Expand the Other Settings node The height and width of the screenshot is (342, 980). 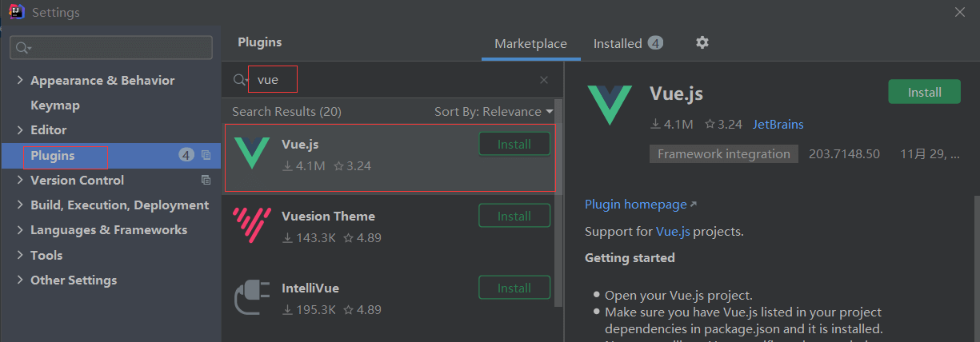pyautogui.click(x=20, y=280)
